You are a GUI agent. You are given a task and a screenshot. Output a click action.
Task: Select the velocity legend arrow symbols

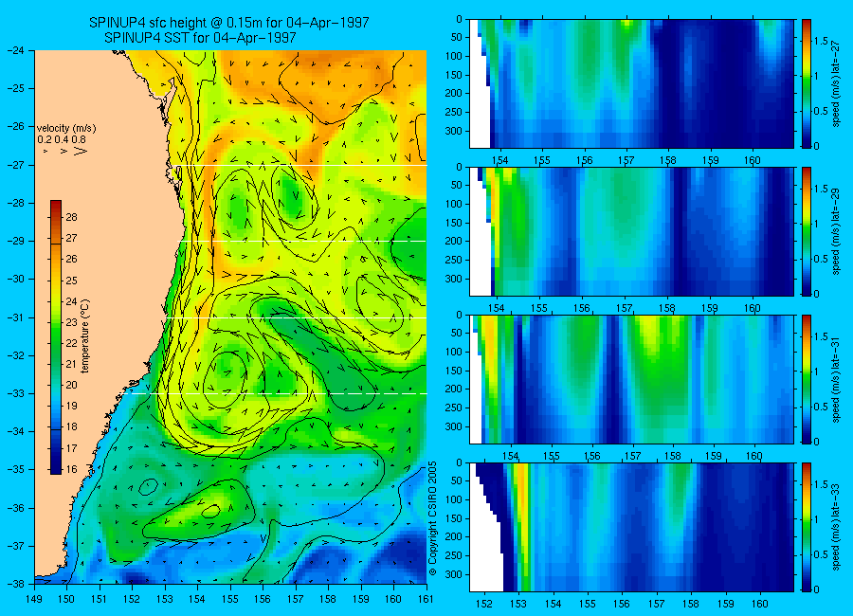point(64,151)
